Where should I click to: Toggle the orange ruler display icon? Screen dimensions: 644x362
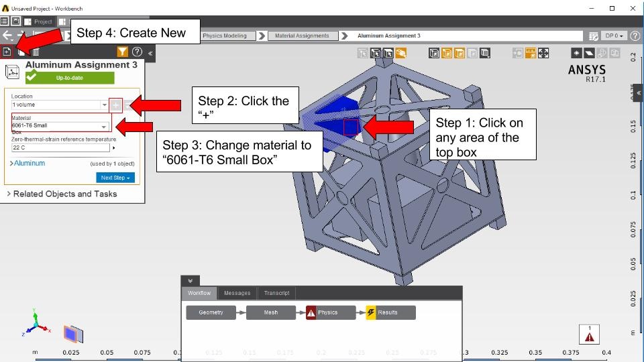point(531,53)
